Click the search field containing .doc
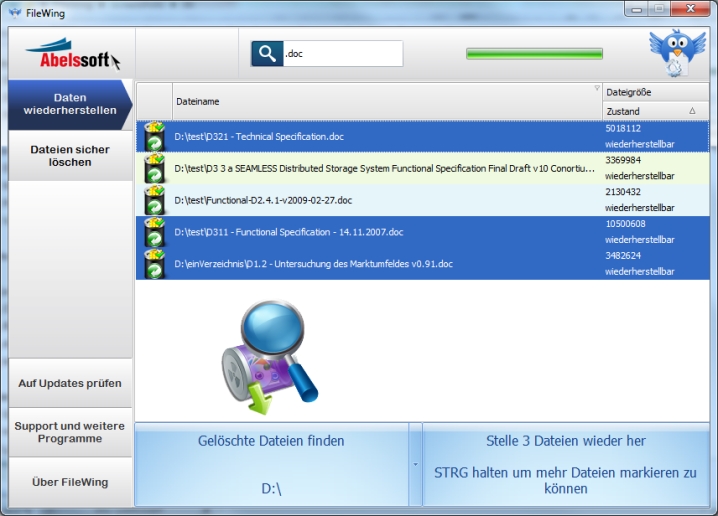The height and width of the screenshot is (516, 718). tap(341, 54)
